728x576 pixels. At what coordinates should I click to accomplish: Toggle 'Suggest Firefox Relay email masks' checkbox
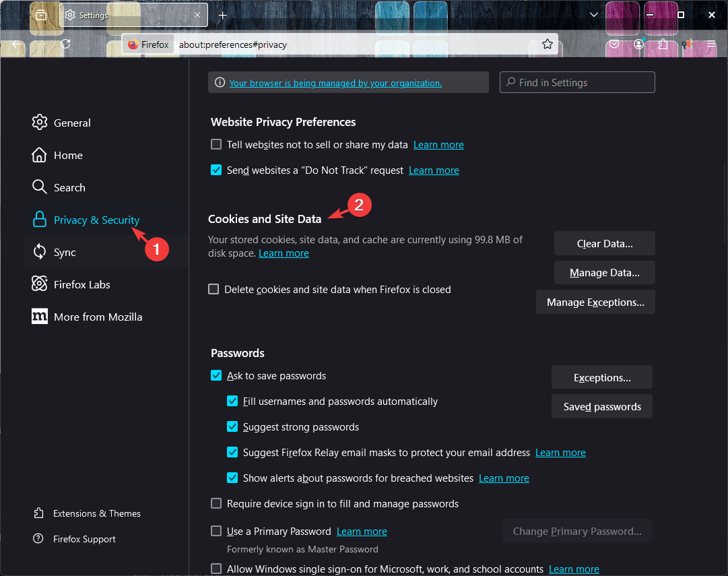232,452
